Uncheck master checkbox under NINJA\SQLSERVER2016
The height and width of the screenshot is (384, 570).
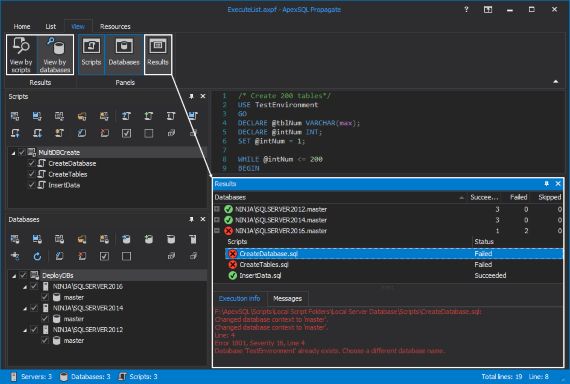tap(45, 297)
